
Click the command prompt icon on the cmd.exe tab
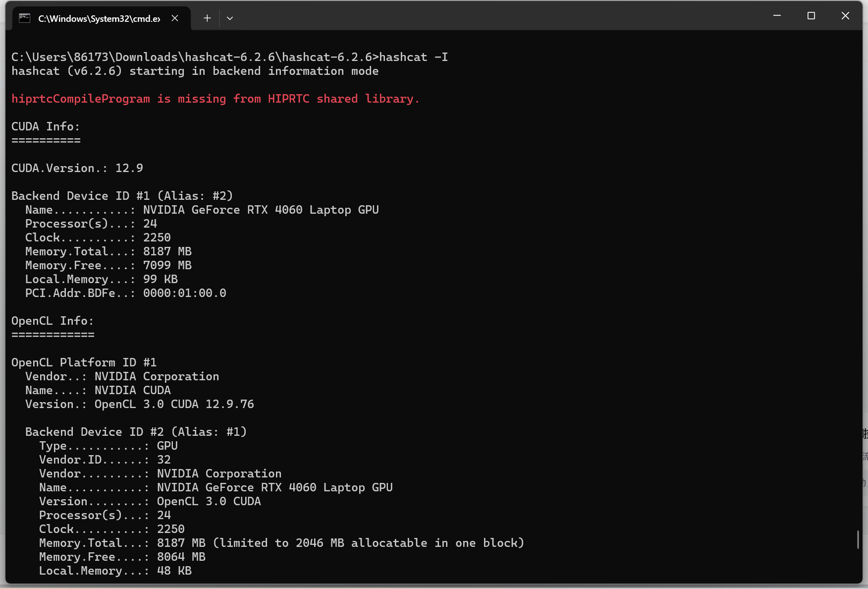pyautogui.click(x=25, y=18)
